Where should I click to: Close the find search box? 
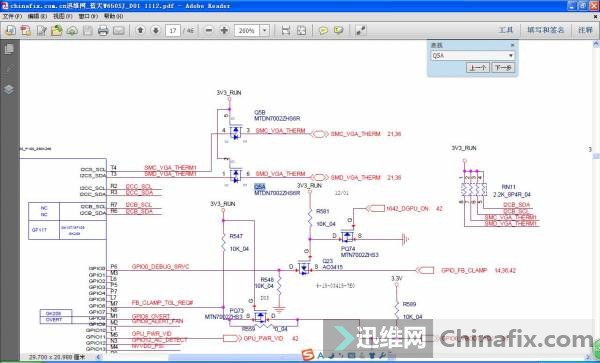512,45
